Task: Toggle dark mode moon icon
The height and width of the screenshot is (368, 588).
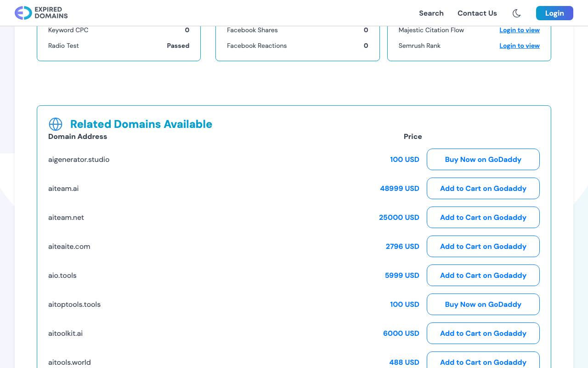Action: (x=517, y=13)
